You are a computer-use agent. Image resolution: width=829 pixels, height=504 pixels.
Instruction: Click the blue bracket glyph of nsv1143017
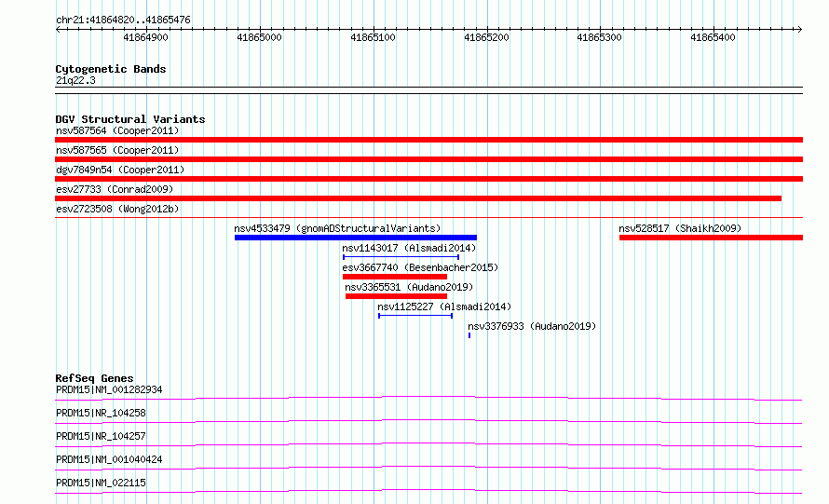coord(401,257)
